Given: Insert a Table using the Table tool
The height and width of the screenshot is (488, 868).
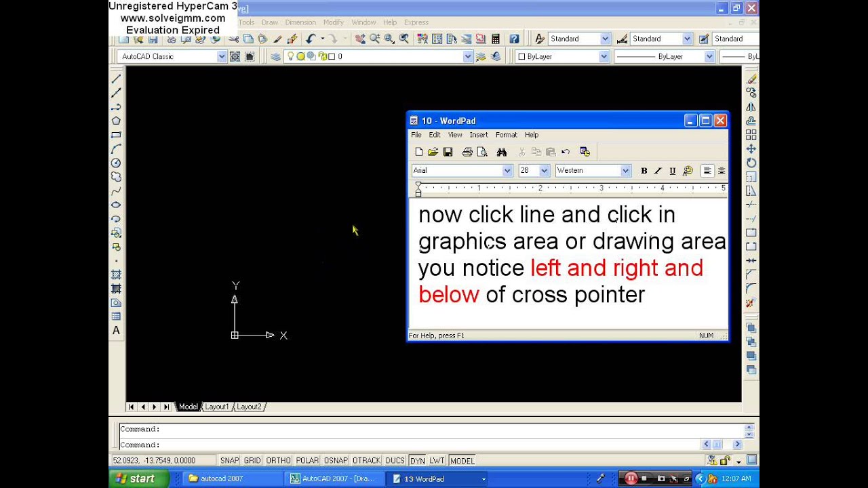Looking at the screenshot, I should pos(116,317).
